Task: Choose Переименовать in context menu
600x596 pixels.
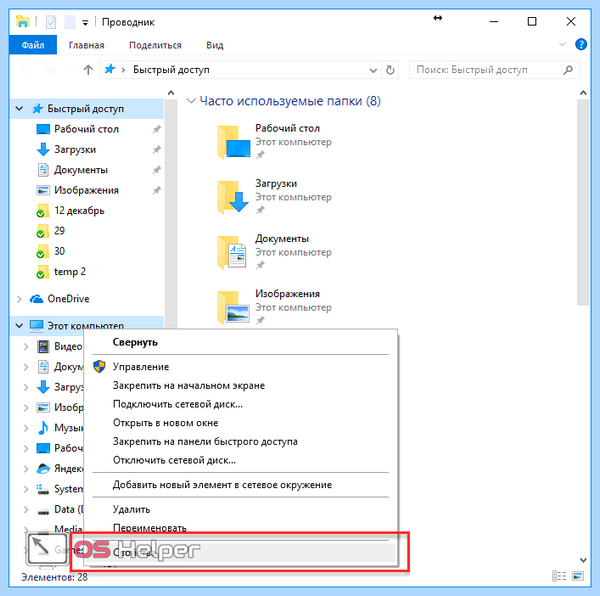Action: point(241,528)
